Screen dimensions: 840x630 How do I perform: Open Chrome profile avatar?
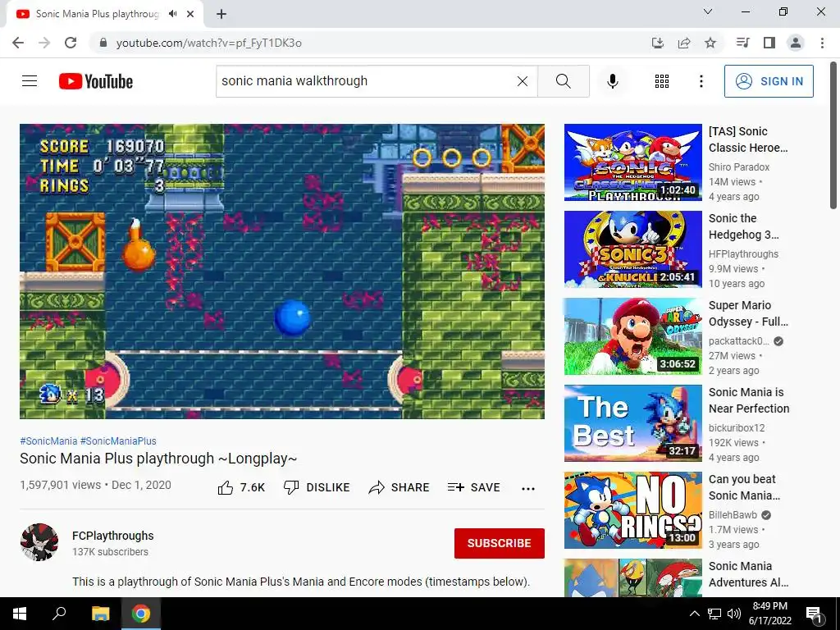(x=796, y=43)
